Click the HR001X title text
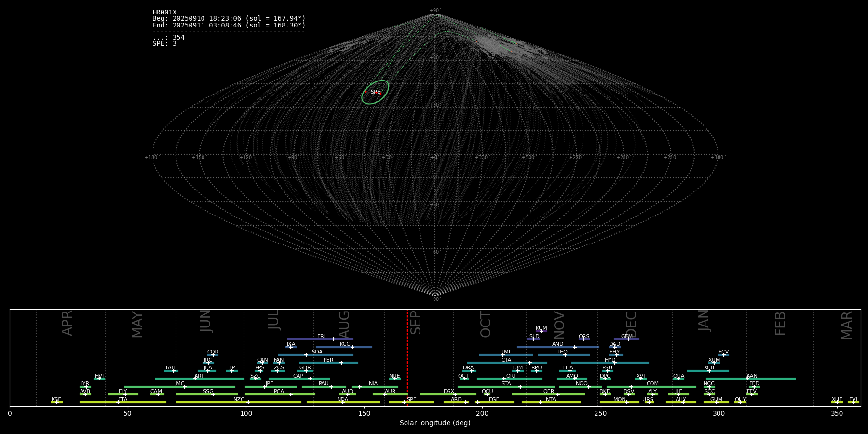This screenshot has height=434, width=868. (164, 13)
